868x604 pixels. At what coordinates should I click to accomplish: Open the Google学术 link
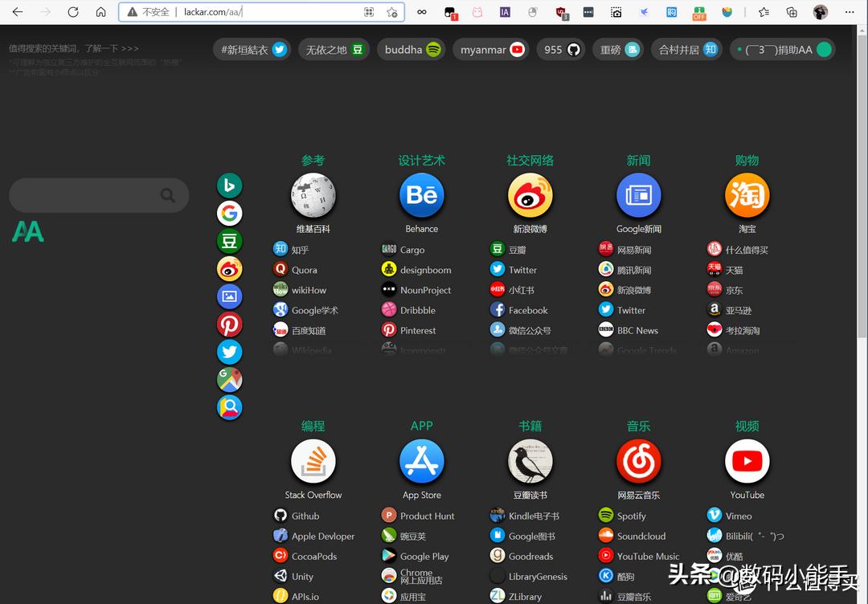point(305,310)
